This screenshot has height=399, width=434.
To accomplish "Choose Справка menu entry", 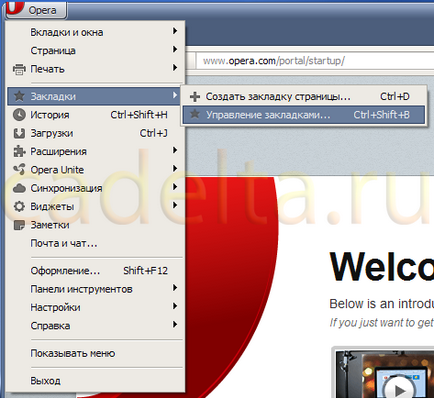I will [96, 326].
